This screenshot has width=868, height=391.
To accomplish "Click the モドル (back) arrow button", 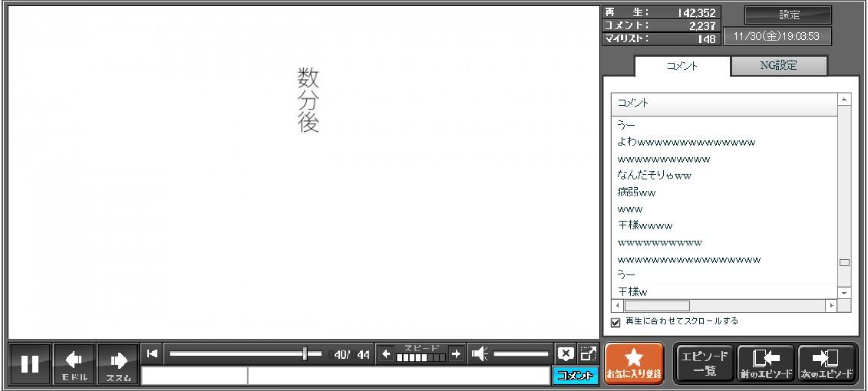I will 74,363.
